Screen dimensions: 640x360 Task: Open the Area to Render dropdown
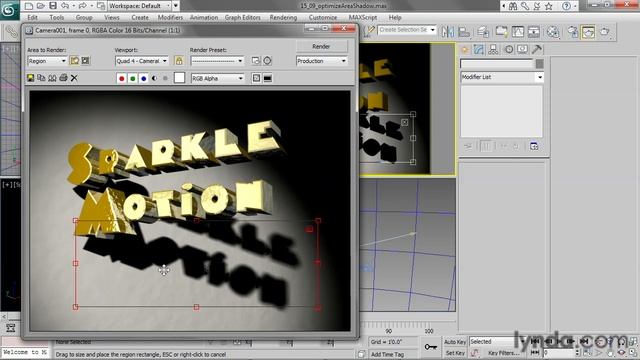point(47,61)
